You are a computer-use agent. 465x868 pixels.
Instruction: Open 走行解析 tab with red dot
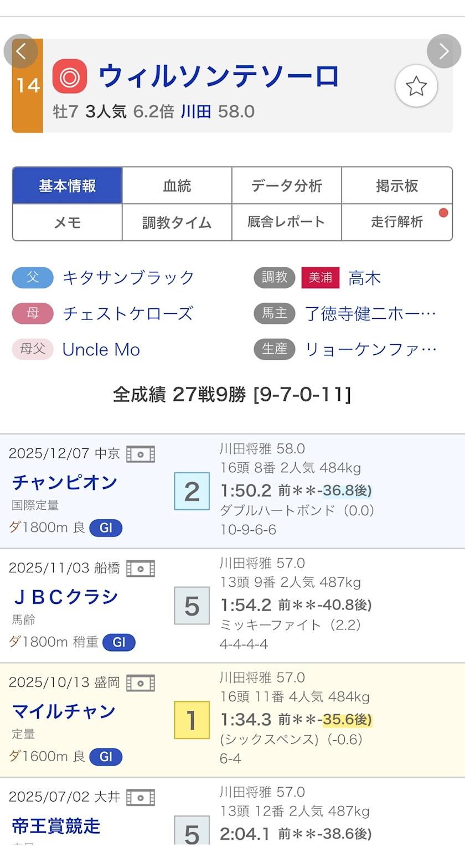(x=396, y=223)
